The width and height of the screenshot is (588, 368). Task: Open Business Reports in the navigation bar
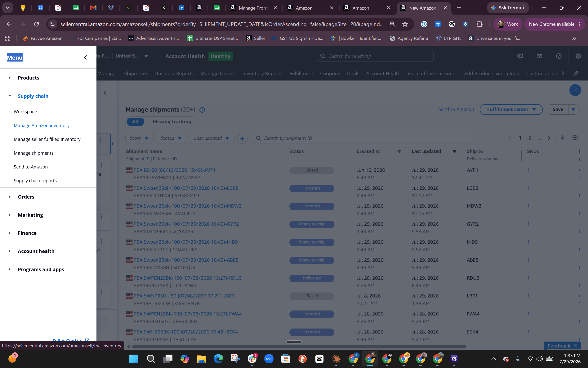[174, 73]
